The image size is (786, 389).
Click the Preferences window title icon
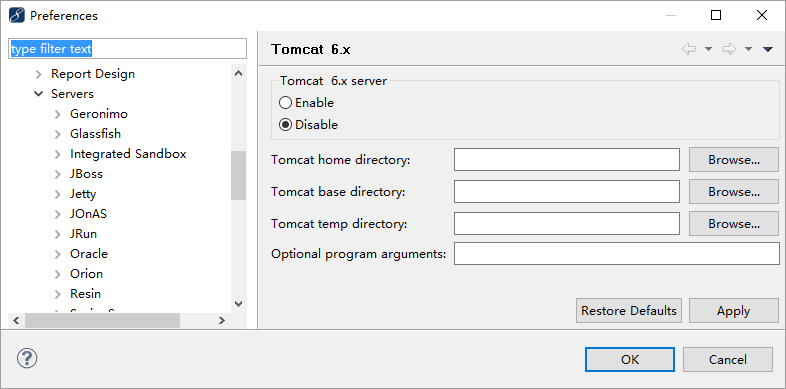point(17,16)
